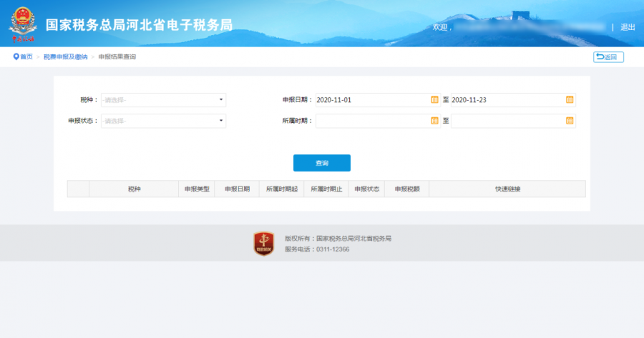Image resolution: width=644 pixels, height=338 pixels.
Task: Click the 所属时期 end input field
Action: [507, 121]
